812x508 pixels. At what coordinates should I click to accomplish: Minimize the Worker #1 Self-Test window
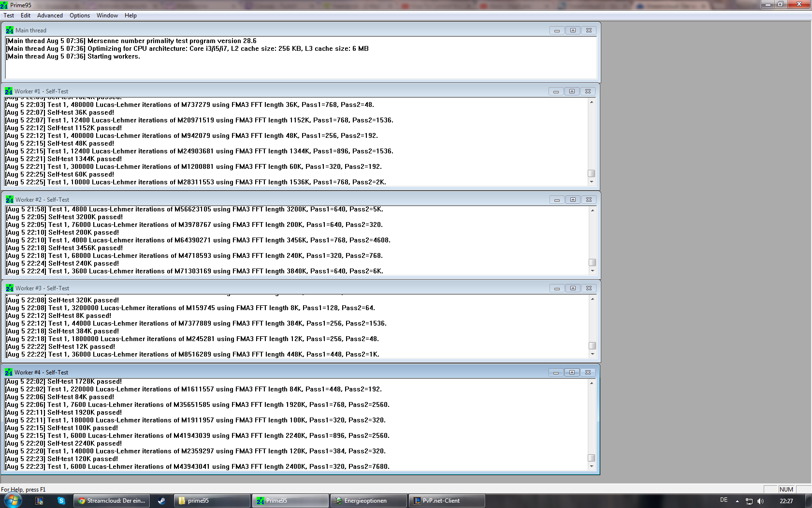556,91
